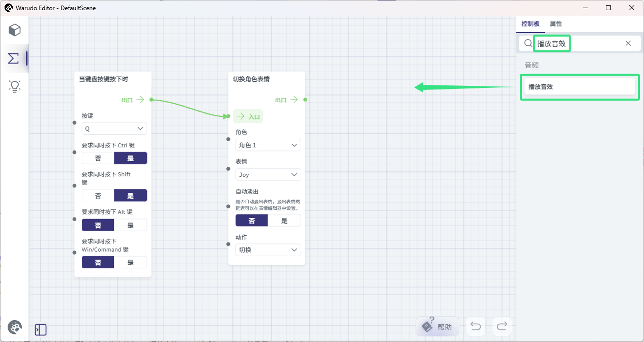Screen dimensions: 644x342
Task: Select the Blueprints sigma icon
Action: coord(14,58)
